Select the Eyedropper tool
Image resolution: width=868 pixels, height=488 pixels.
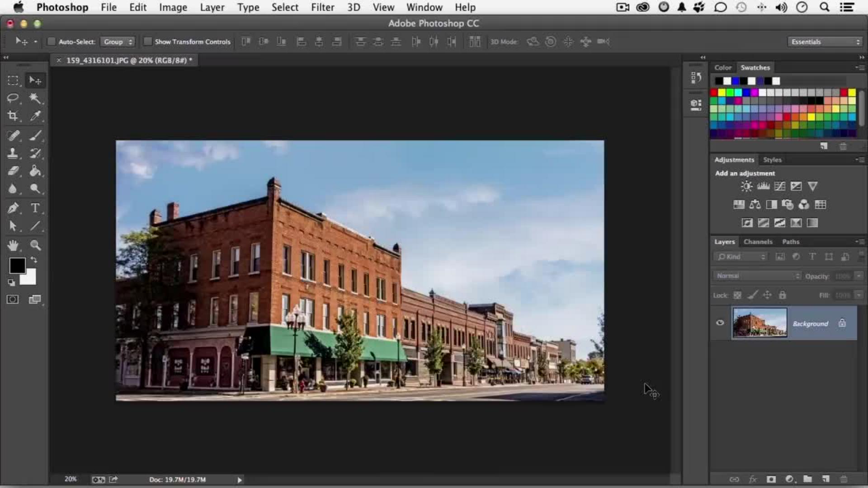pos(35,116)
